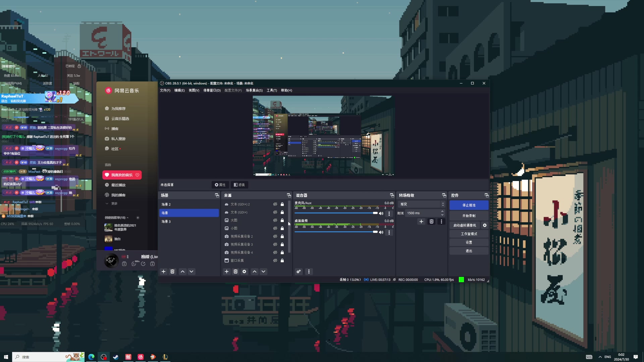
Task: Open transition properties three-dot menu
Action: (441, 222)
